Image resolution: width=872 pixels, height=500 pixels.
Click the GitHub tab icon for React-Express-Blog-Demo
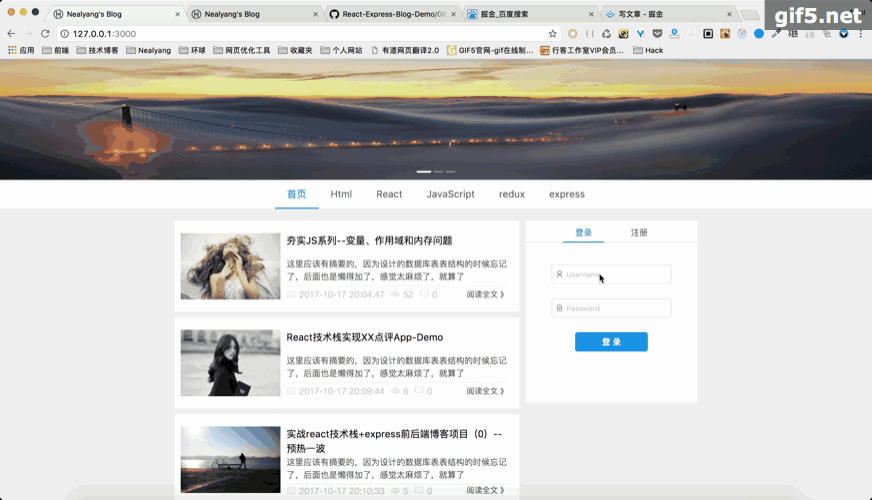334,14
